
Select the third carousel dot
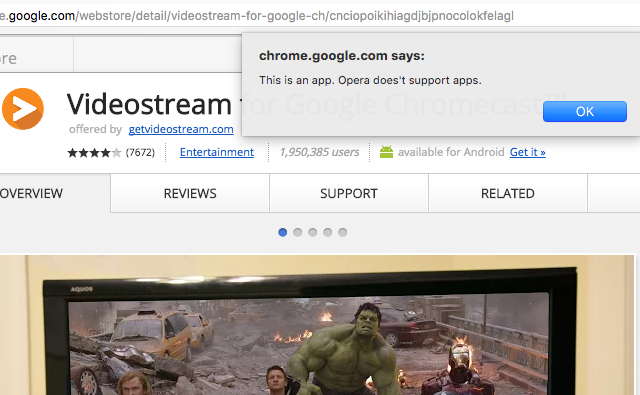(x=313, y=232)
